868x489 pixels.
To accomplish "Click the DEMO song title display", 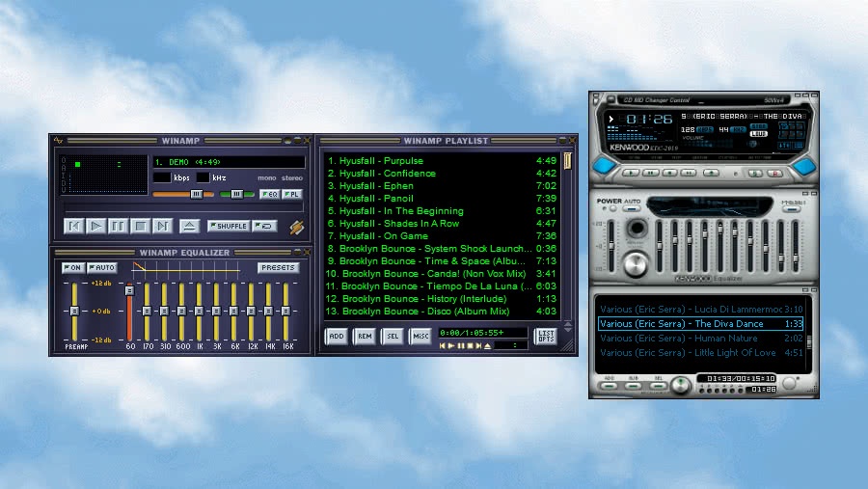I will [229, 162].
